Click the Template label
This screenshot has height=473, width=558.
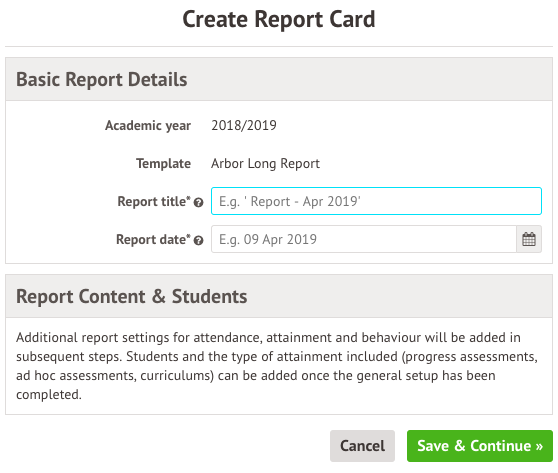pyautogui.click(x=163, y=164)
